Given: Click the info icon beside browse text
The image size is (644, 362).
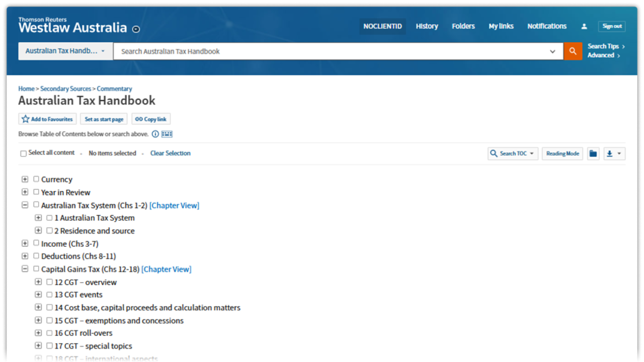Looking at the screenshot, I should pyautogui.click(x=155, y=134).
